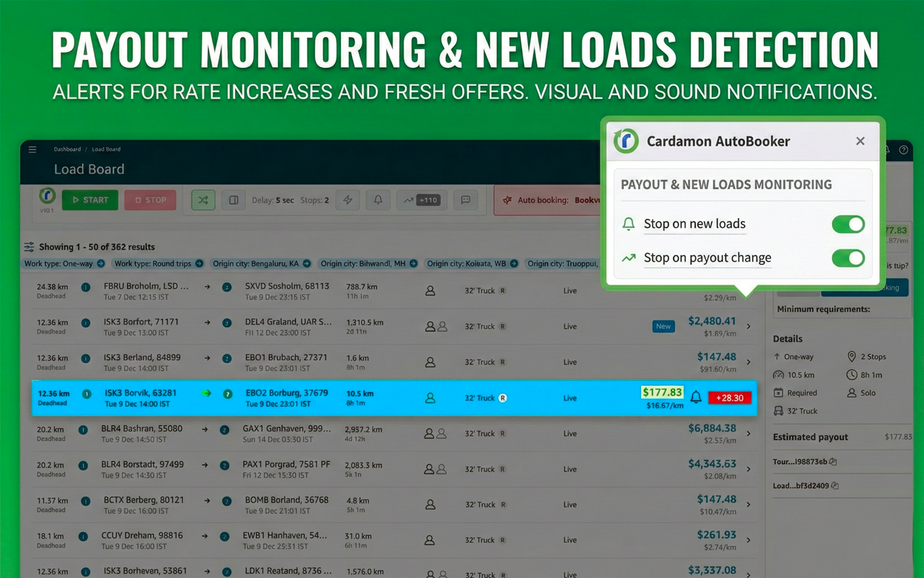Click the sparkle icon beside Auto booking
Screen dimensions: 924x578
pos(507,200)
